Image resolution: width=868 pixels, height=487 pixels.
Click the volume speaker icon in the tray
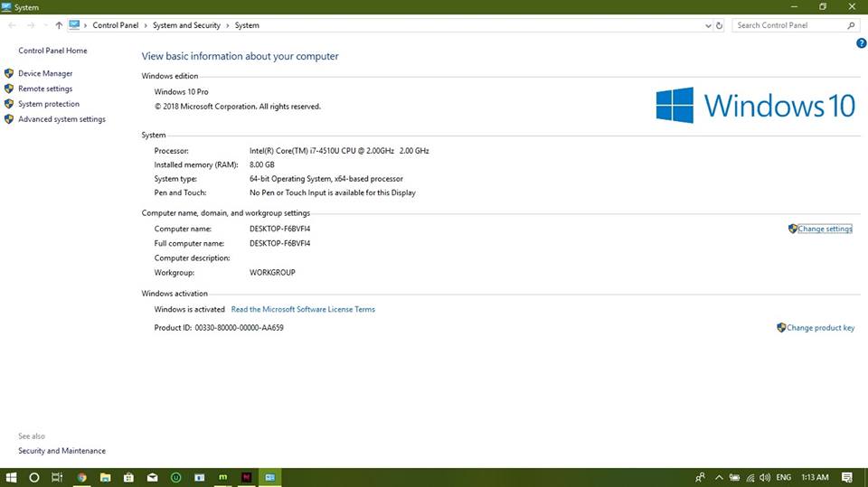coord(765,477)
